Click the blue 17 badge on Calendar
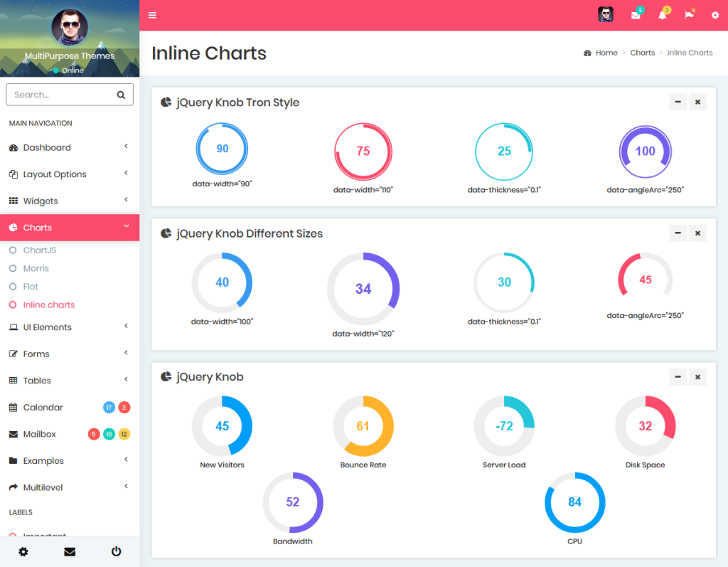Viewport: 728px width, 567px height. click(109, 408)
